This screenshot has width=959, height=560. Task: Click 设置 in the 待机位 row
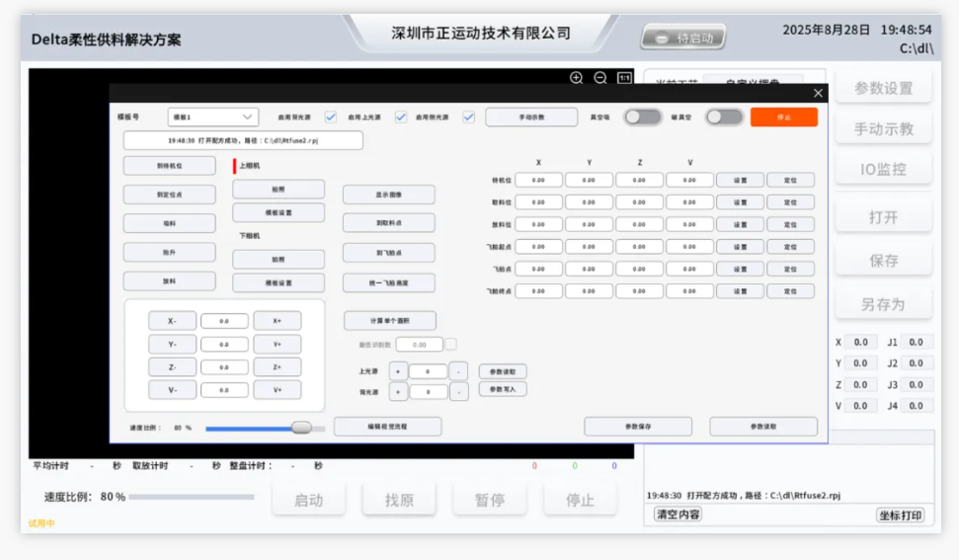click(x=740, y=180)
